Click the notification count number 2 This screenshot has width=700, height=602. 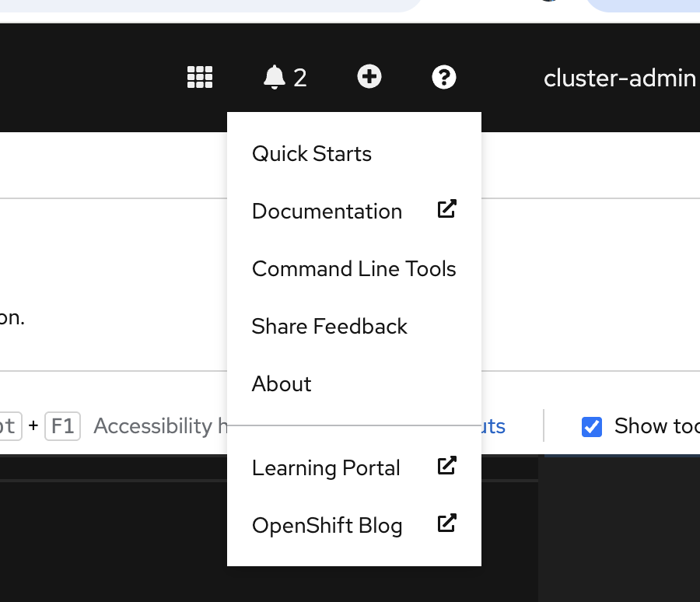[300, 78]
